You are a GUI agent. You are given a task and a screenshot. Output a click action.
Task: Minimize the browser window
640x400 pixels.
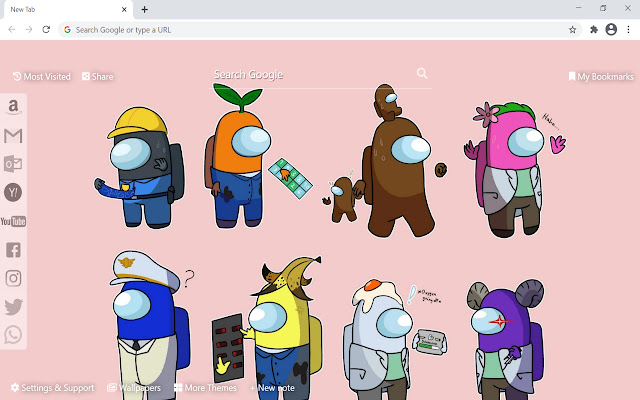click(578, 8)
